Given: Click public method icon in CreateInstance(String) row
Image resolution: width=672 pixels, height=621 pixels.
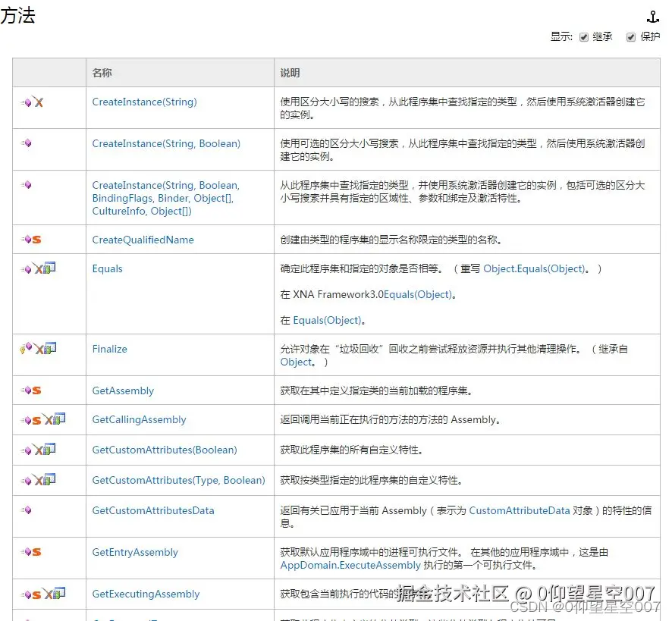Looking at the screenshot, I should click(x=27, y=102).
